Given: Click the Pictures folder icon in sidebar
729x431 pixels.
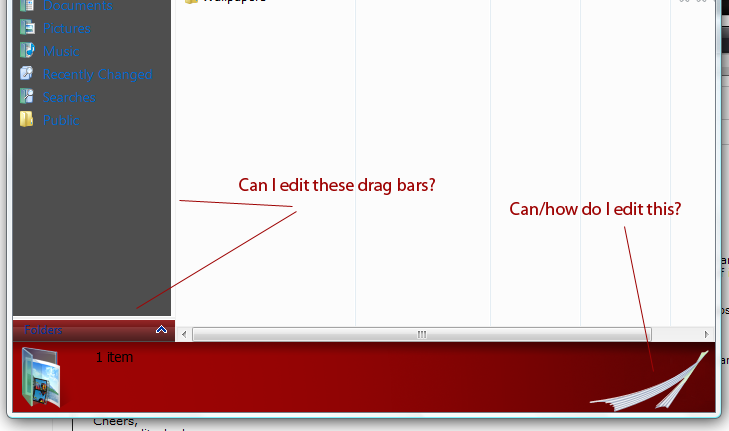Looking at the screenshot, I should click(x=27, y=27).
